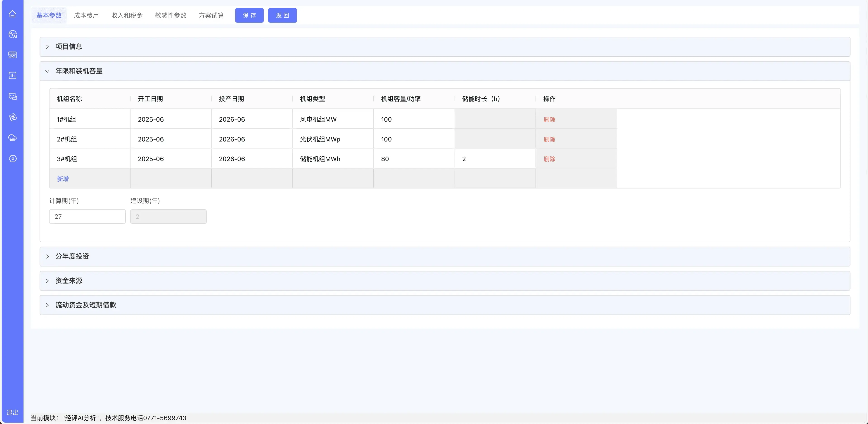Open the 敏感性参数 tab

(171, 16)
